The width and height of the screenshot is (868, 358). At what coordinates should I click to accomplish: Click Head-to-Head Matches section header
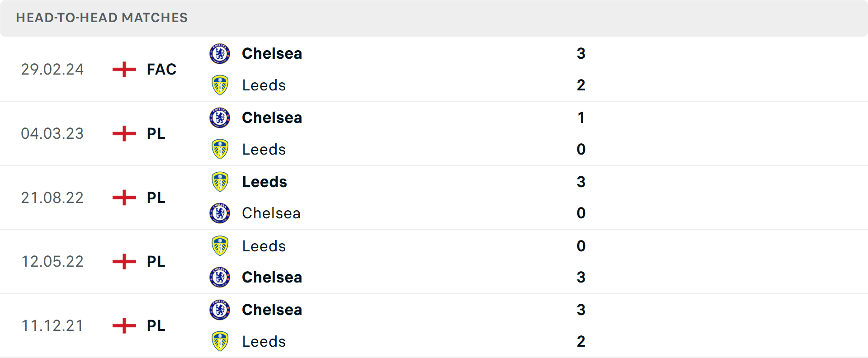(102, 18)
